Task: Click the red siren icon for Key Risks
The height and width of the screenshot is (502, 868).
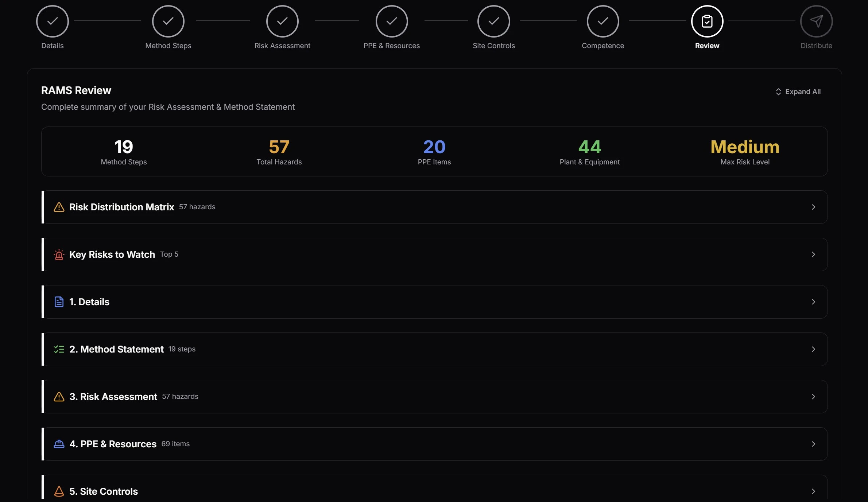Action: 59,254
